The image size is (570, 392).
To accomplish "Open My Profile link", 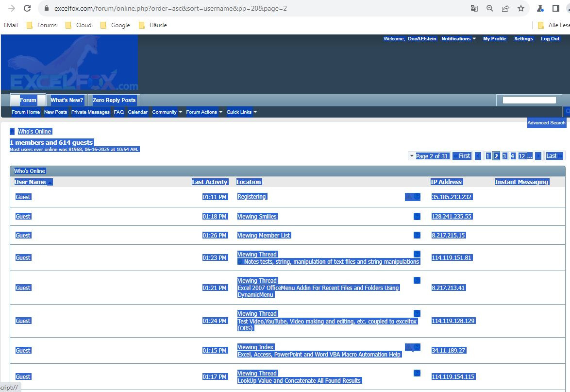I will [494, 38].
